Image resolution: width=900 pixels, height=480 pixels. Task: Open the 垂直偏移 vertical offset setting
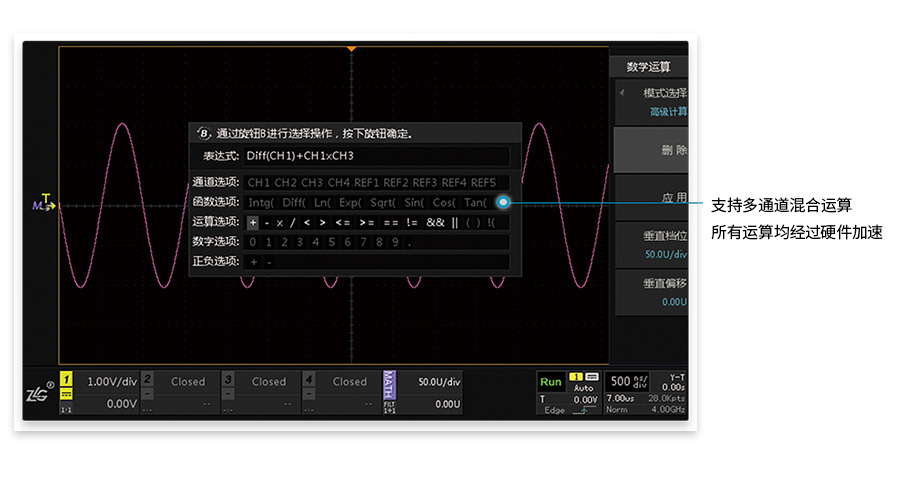pyautogui.click(x=650, y=292)
